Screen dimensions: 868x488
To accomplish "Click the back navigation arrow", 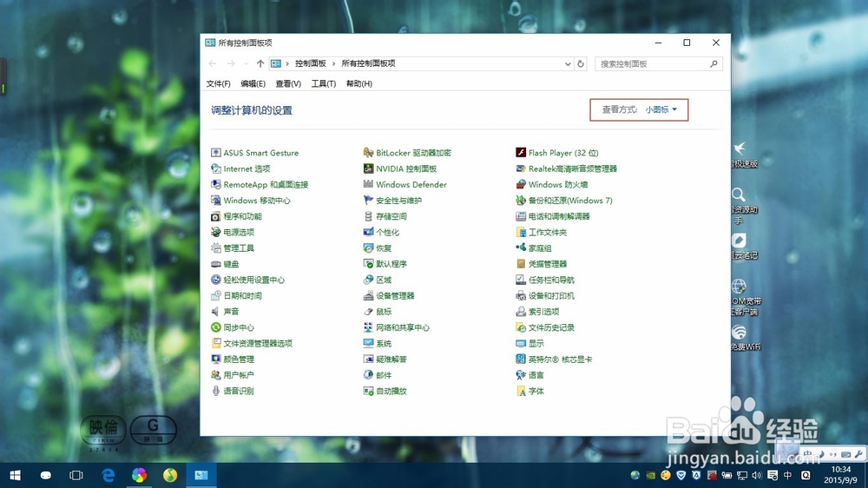I will [213, 63].
